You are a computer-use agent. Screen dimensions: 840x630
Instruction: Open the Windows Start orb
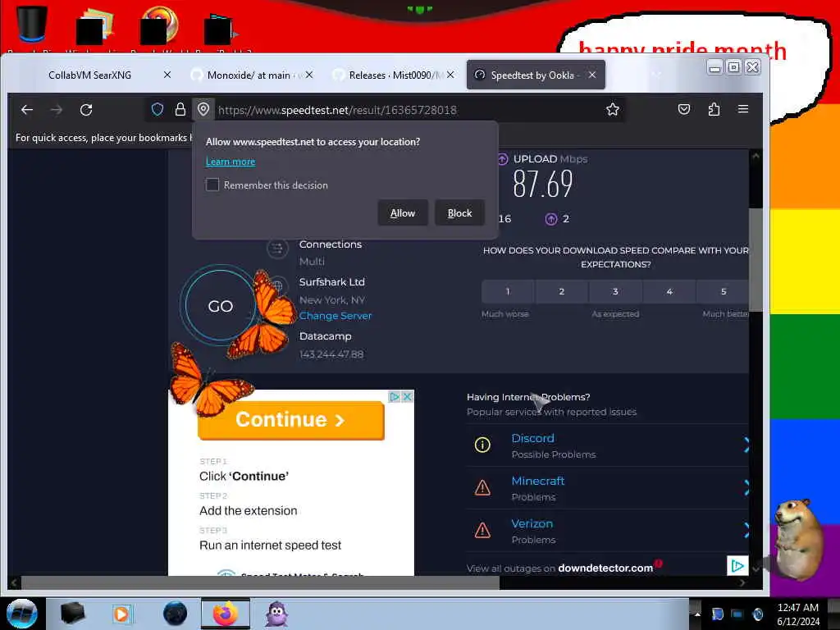point(21,614)
